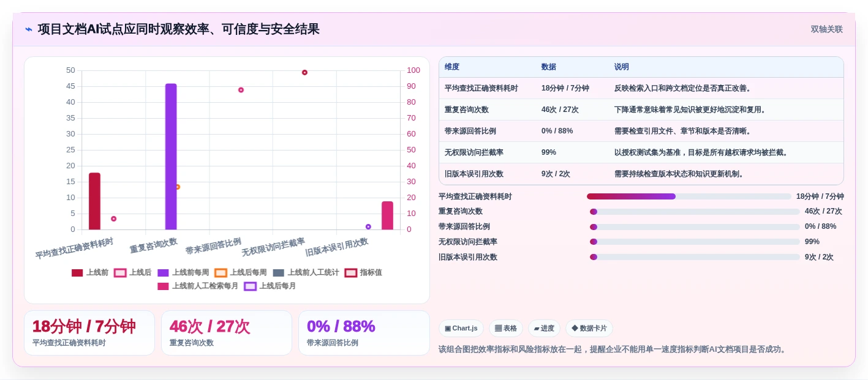This screenshot has width=868, height=380.
Task: Toggle the 上线后每月 legend entry
Action: [270, 286]
